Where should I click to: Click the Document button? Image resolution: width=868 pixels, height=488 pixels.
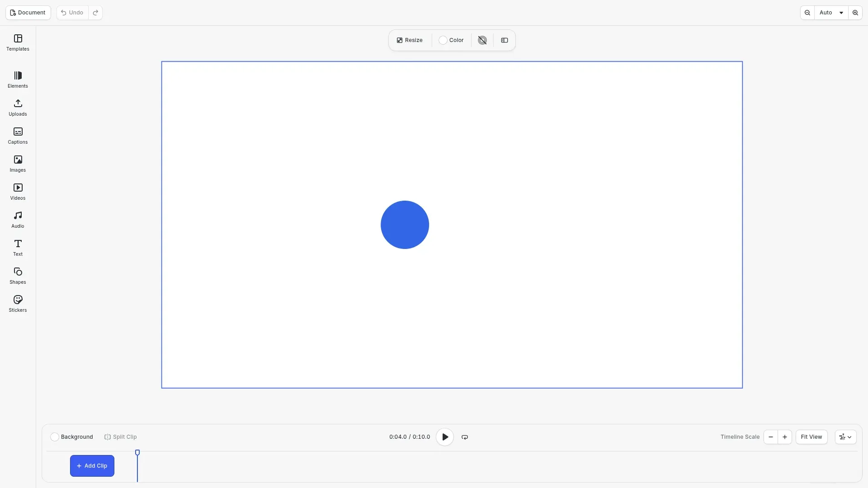click(x=28, y=13)
